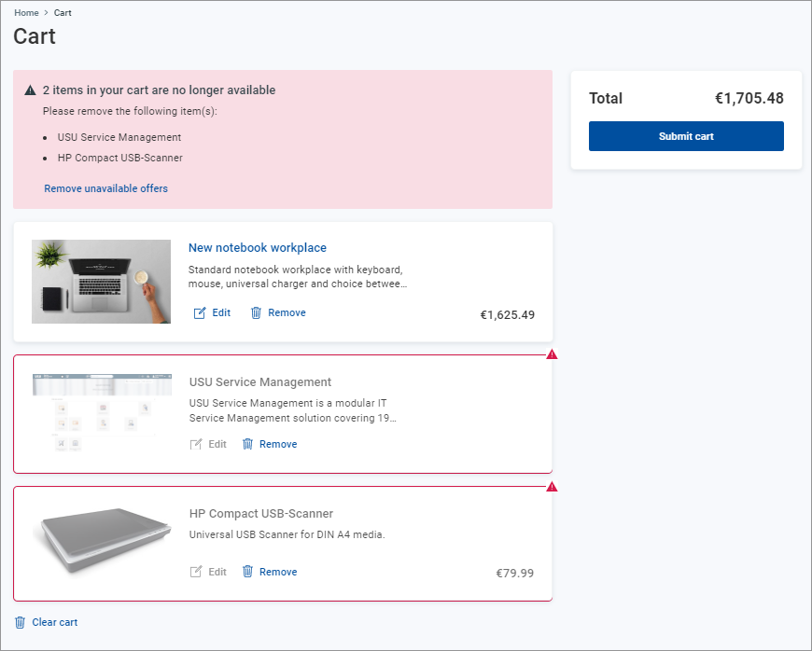Click the trash icon next to Clear cart
812x651 pixels.
tap(21, 622)
